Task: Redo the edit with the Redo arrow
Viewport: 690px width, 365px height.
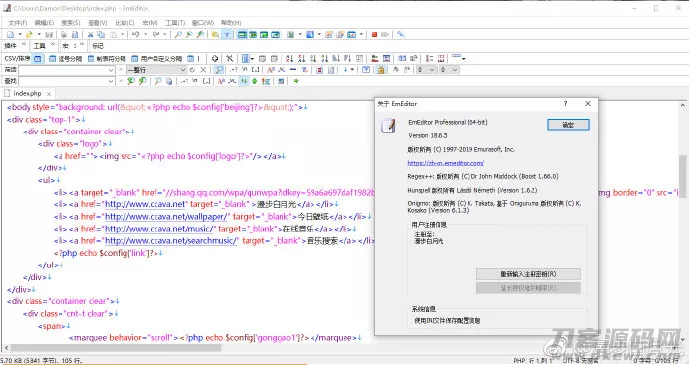Action: pyautogui.click(x=156, y=34)
